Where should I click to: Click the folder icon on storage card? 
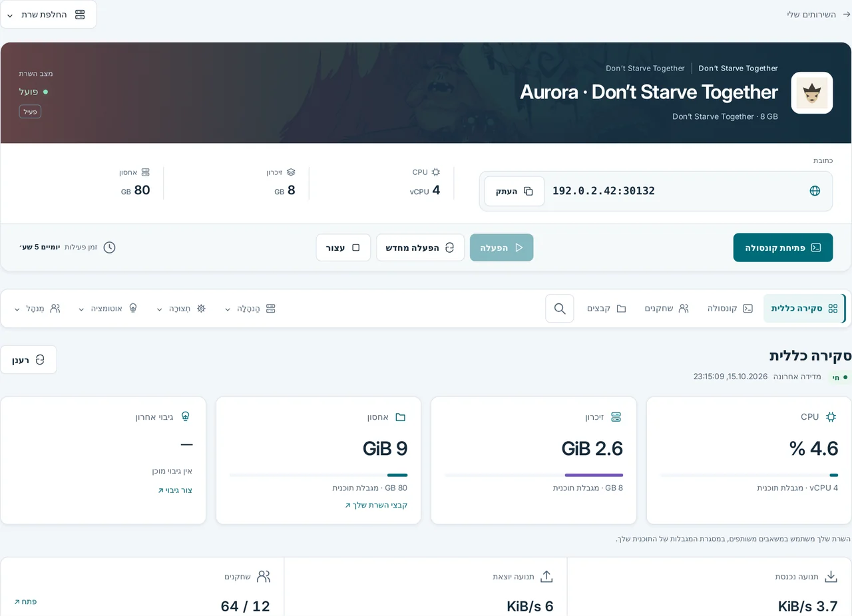coord(401,417)
